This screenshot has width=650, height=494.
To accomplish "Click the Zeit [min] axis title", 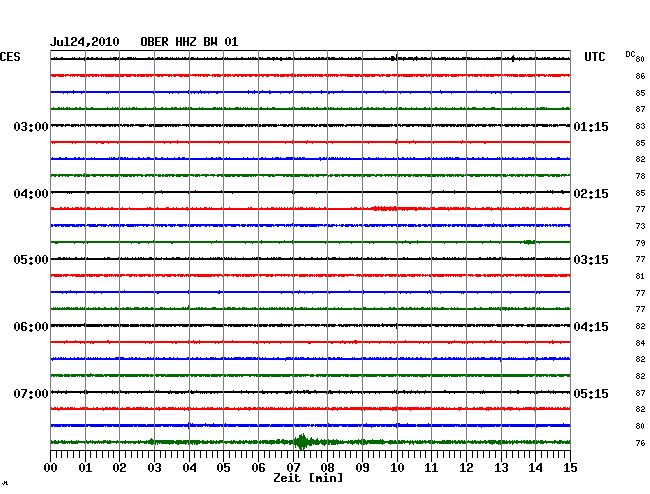I will 308,478.
